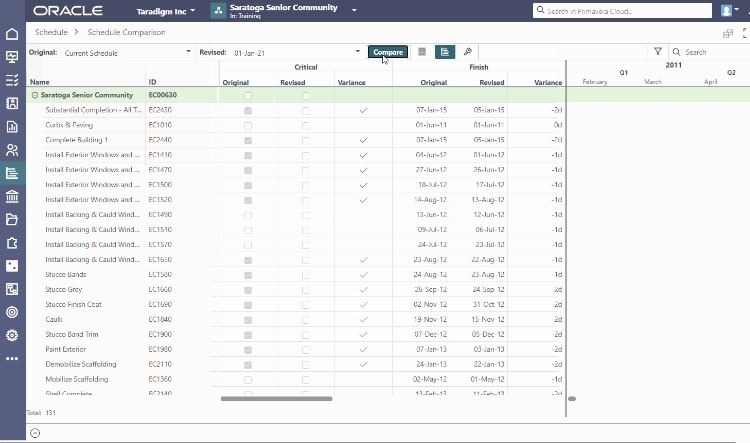
Task: Click the Gantt pane horizontal scrollbar handle
Action: click(572, 399)
